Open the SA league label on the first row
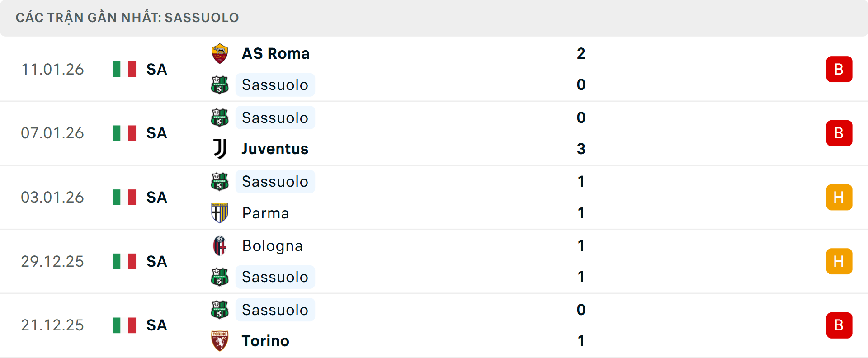 [156, 69]
